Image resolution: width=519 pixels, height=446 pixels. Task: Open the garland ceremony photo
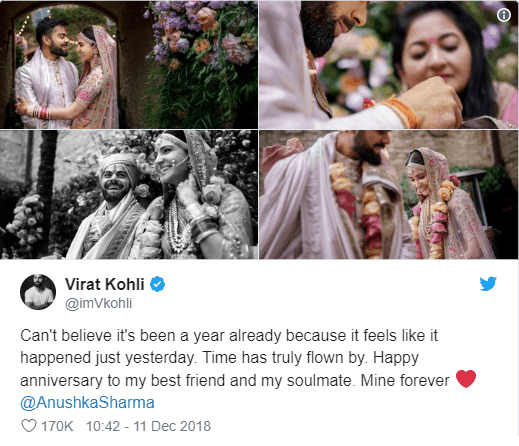coord(389,194)
